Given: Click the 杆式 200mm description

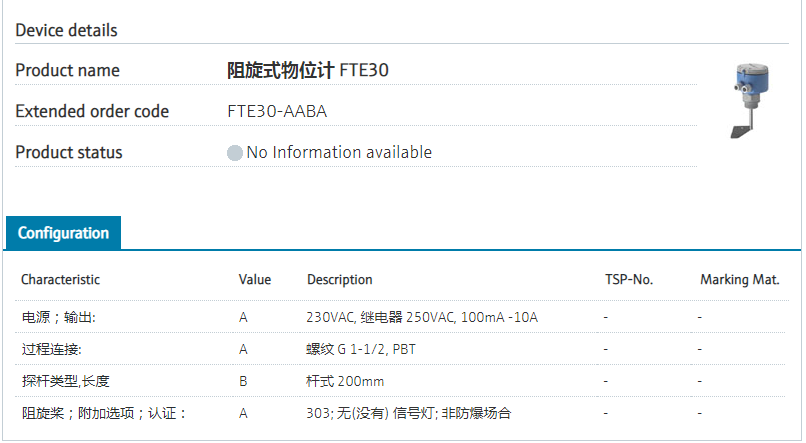Looking at the screenshot, I should click(345, 381).
